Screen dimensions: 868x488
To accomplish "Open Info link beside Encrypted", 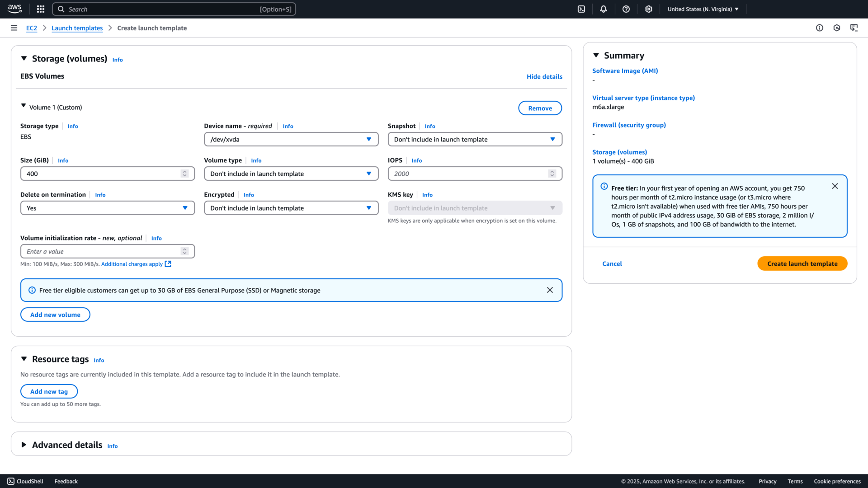I will (249, 195).
